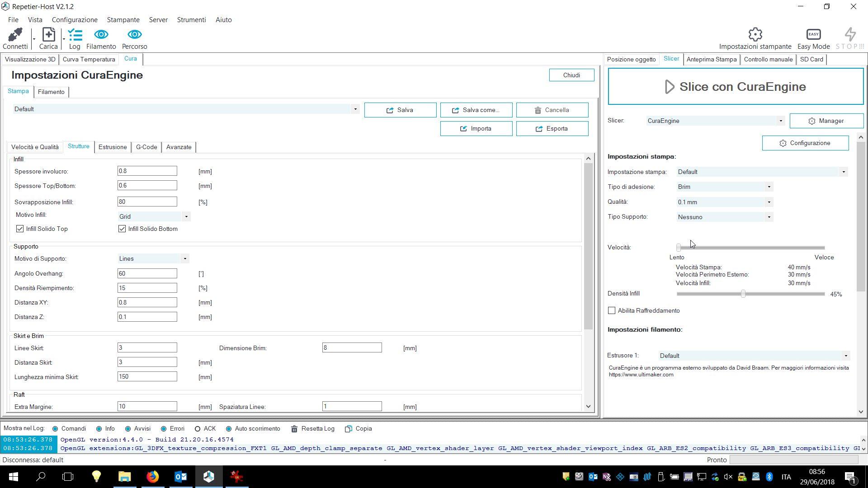Enable Abilita Raffreddamento checkbox

[x=612, y=311]
